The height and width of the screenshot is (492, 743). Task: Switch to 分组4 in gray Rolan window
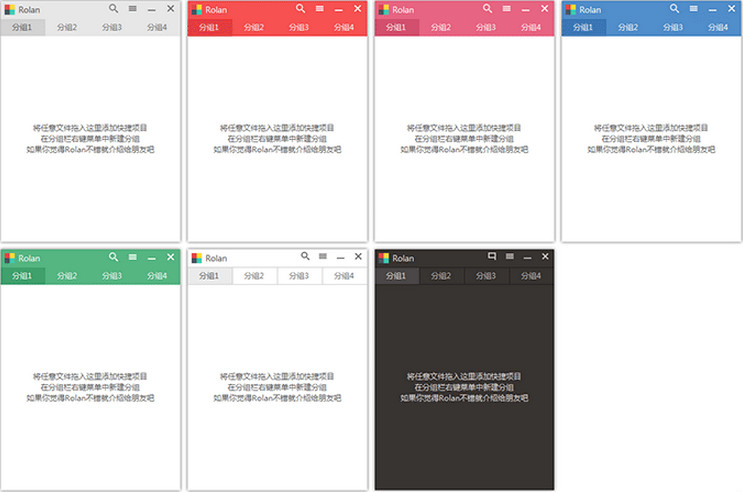(x=157, y=27)
